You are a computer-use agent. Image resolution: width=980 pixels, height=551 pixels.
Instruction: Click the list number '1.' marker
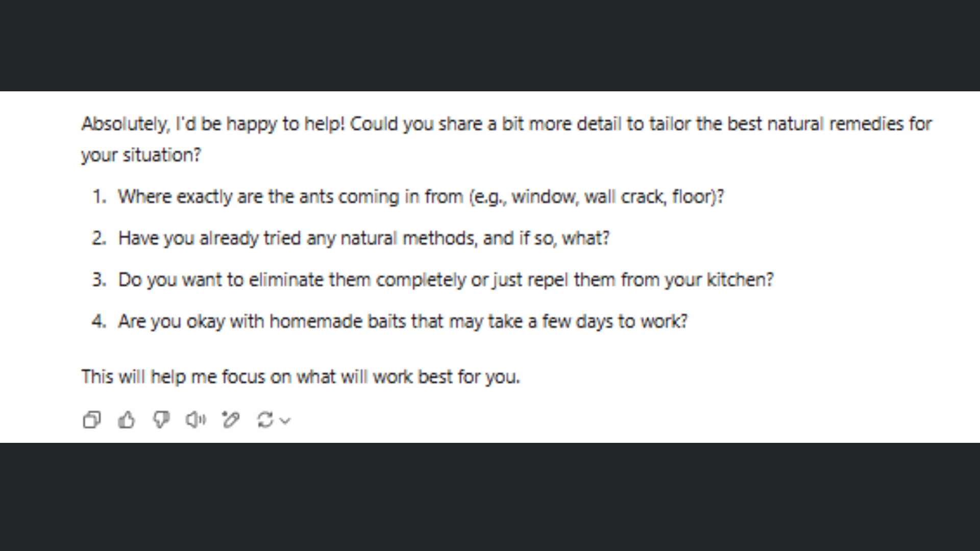pos(99,197)
